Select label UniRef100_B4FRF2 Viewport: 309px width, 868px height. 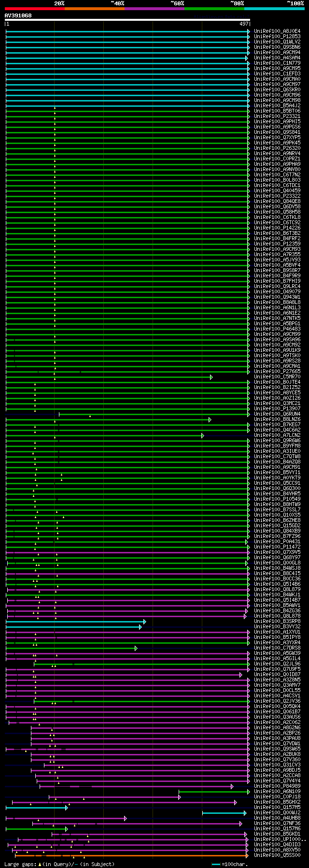[x=277, y=239]
